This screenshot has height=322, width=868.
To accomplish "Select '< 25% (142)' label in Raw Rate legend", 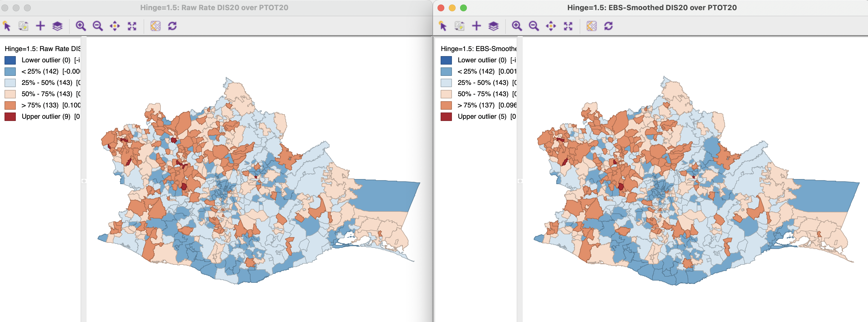I will click(x=40, y=71).
